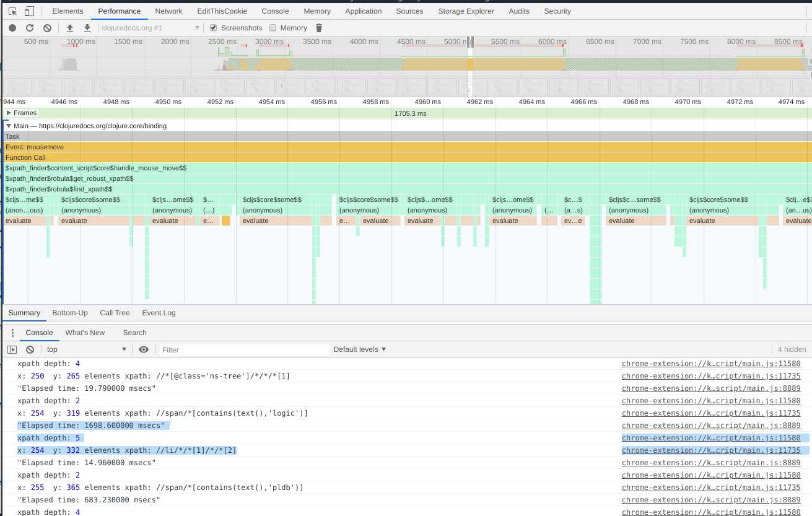Open the What's New drawer tab
The image size is (812, 516).
(x=85, y=333)
